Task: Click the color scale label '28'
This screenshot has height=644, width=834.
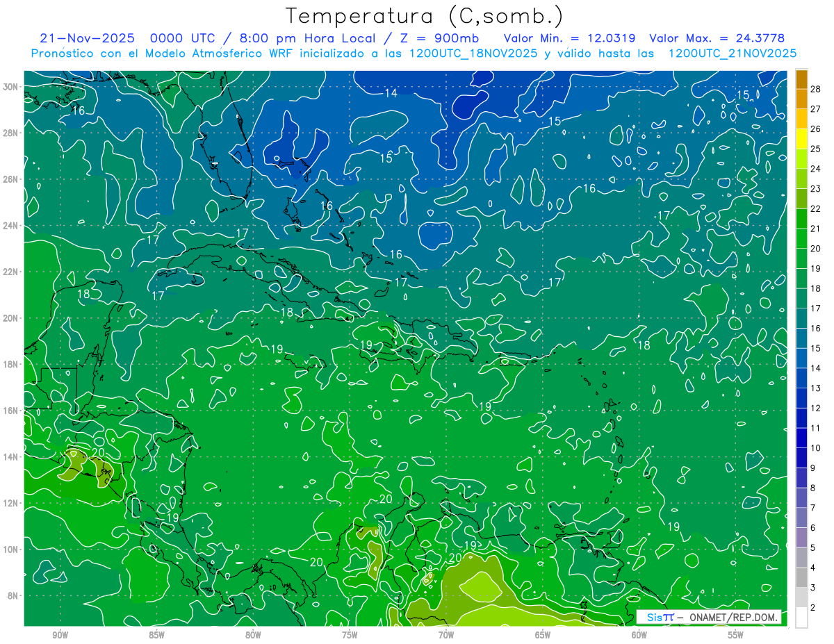Action: point(816,88)
